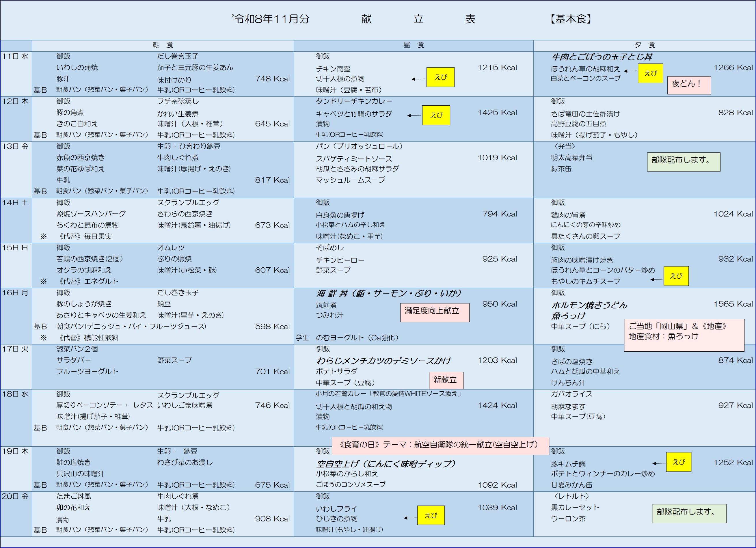Select タンドリーチキンカレー lunch entry
Screen dimensions: 756x548
pos(354,101)
